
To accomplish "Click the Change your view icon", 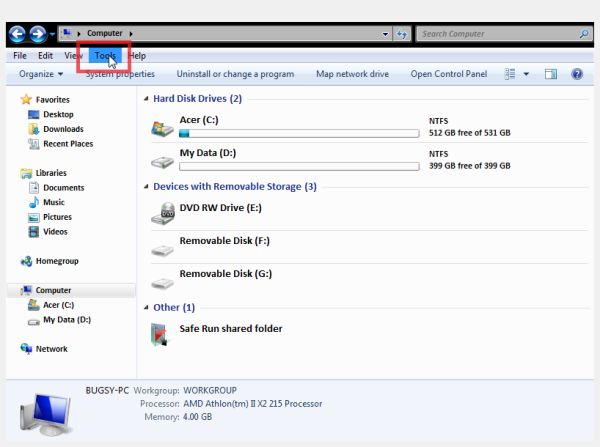I will click(510, 74).
